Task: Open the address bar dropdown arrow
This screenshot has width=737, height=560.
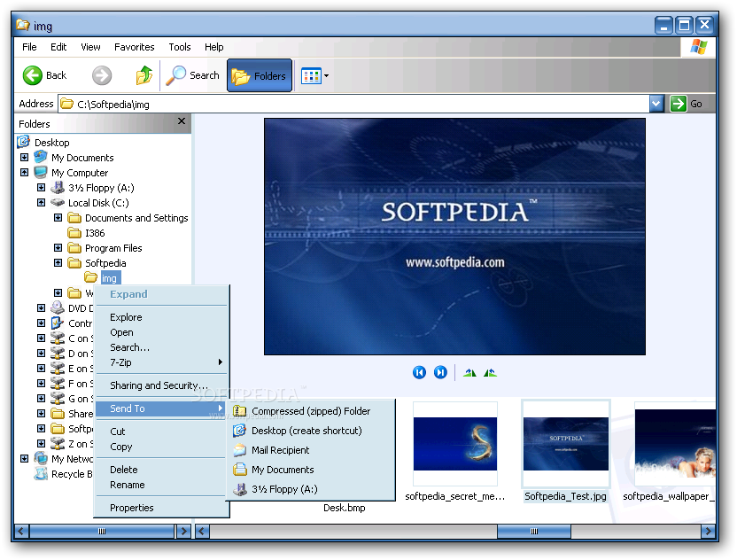Action: pos(656,104)
